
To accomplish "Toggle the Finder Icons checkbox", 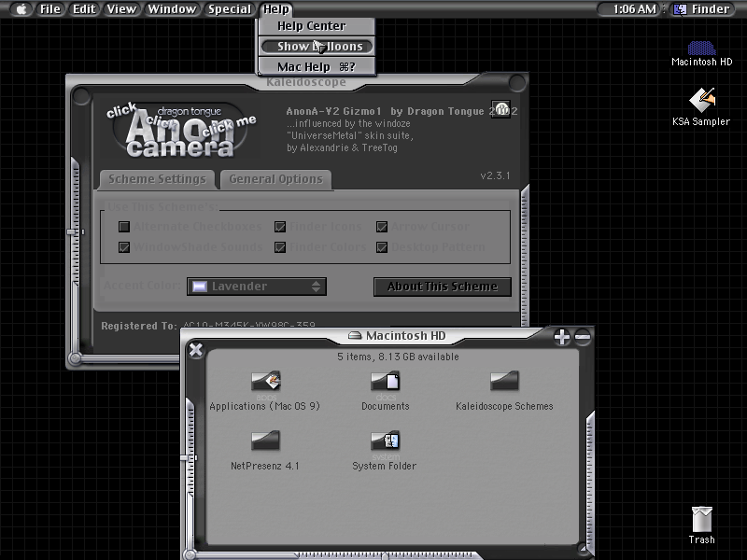I will coord(280,227).
